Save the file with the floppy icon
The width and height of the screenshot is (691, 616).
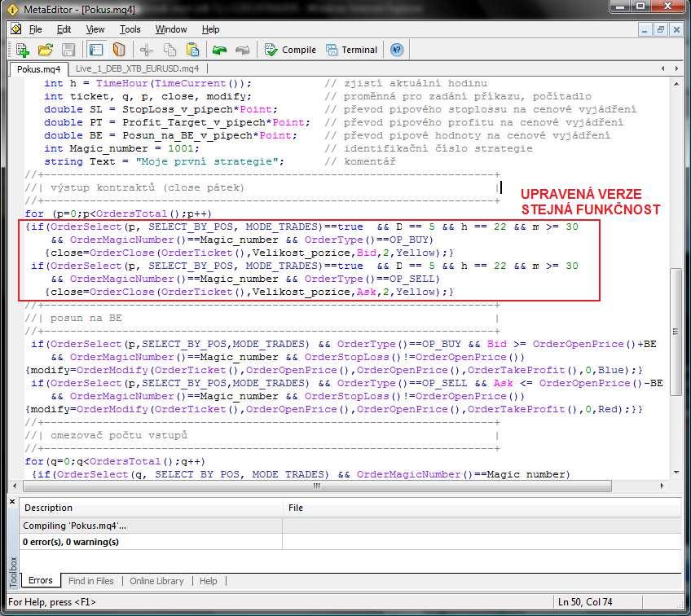[68, 50]
